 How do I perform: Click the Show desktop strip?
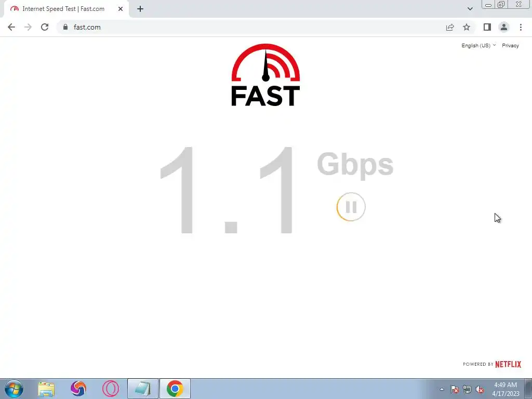point(528,389)
